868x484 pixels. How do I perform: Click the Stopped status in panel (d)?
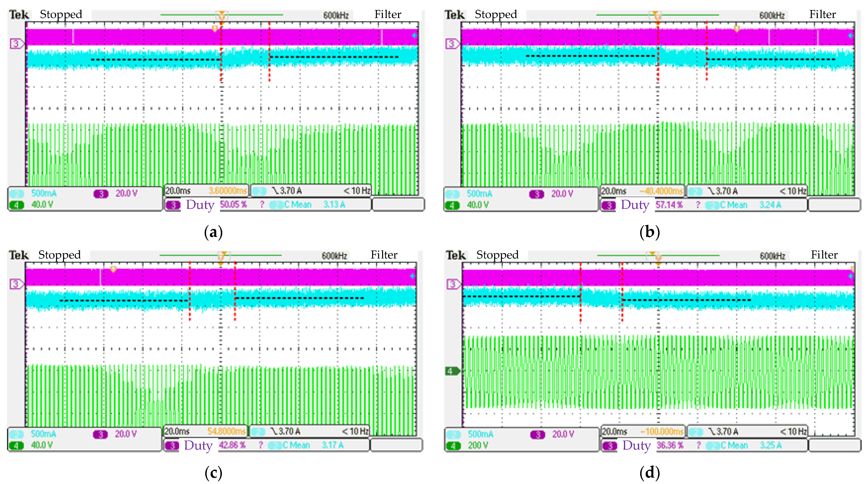coord(497,255)
